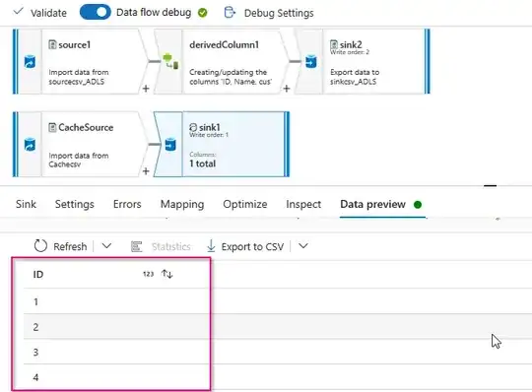Add transformation after derivedColumn1 with plus
Image resolution: width=532 pixels, height=392 pixels.
tap(287, 89)
